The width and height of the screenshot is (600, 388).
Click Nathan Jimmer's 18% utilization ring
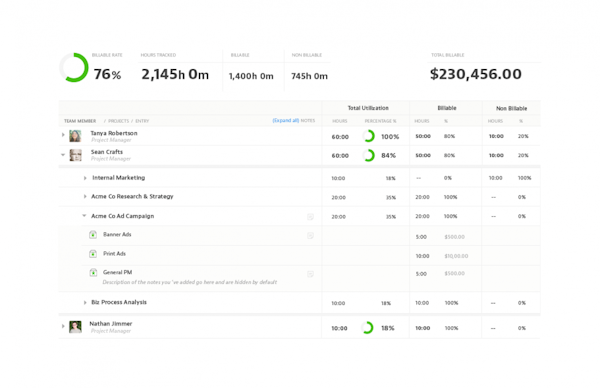point(367,328)
